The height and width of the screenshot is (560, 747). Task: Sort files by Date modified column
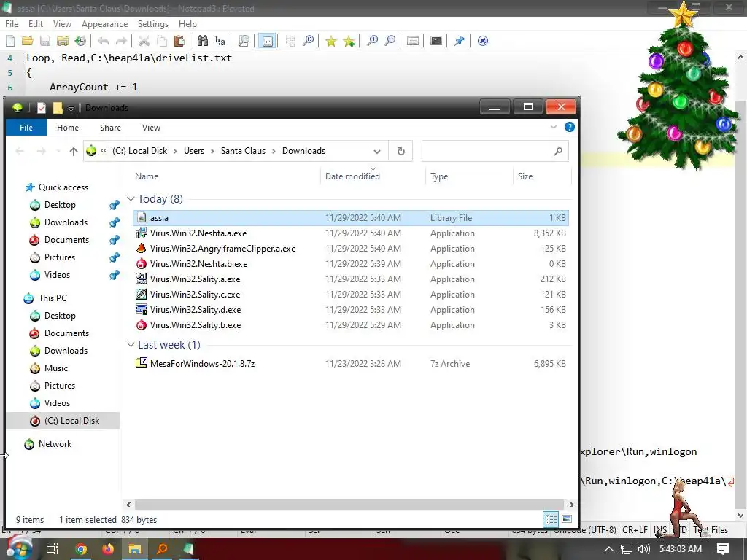352,176
